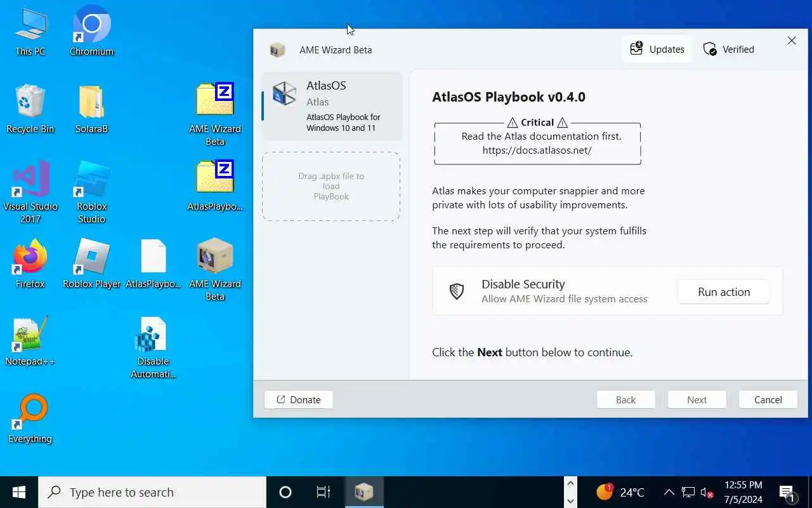The height and width of the screenshot is (508, 812).
Task: Click the Type here to search box
Action: pos(152,492)
